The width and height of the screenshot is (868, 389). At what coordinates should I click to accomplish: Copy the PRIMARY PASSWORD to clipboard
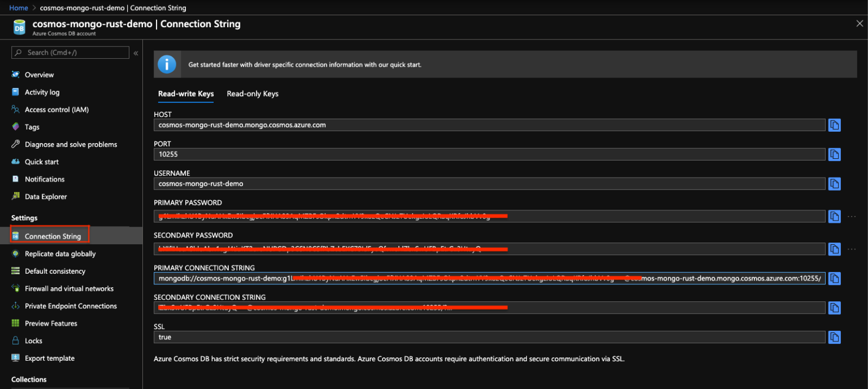(x=834, y=217)
